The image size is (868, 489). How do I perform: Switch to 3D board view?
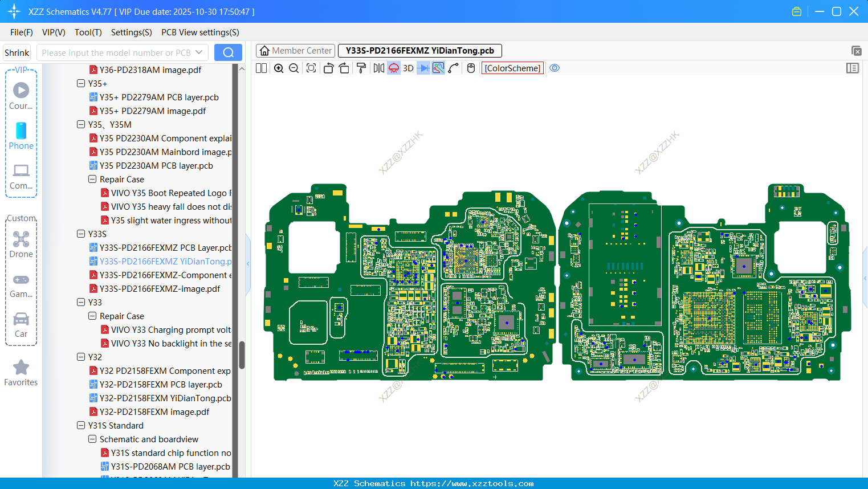407,68
